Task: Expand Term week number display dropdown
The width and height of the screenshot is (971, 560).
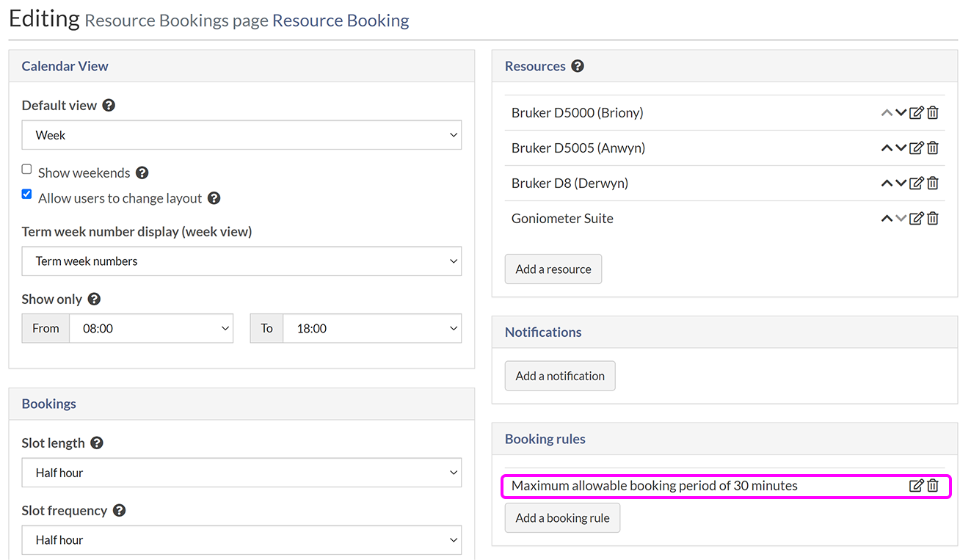Action: [241, 261]
